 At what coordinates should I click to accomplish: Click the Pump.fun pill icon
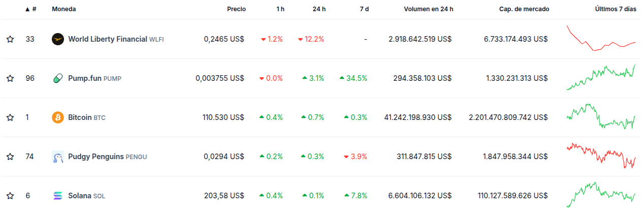[x=58, y=78]
